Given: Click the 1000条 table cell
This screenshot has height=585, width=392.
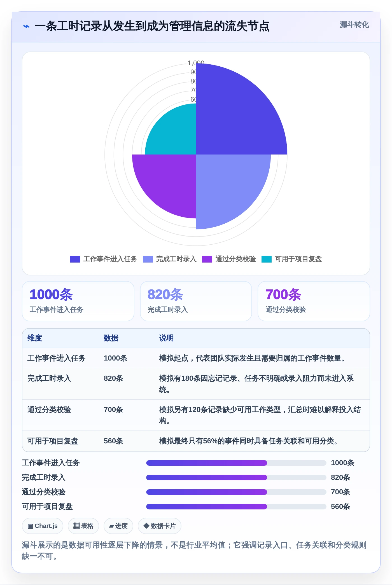Looking at the screenshot, I should pyautogui.click(x=116, y=358).
